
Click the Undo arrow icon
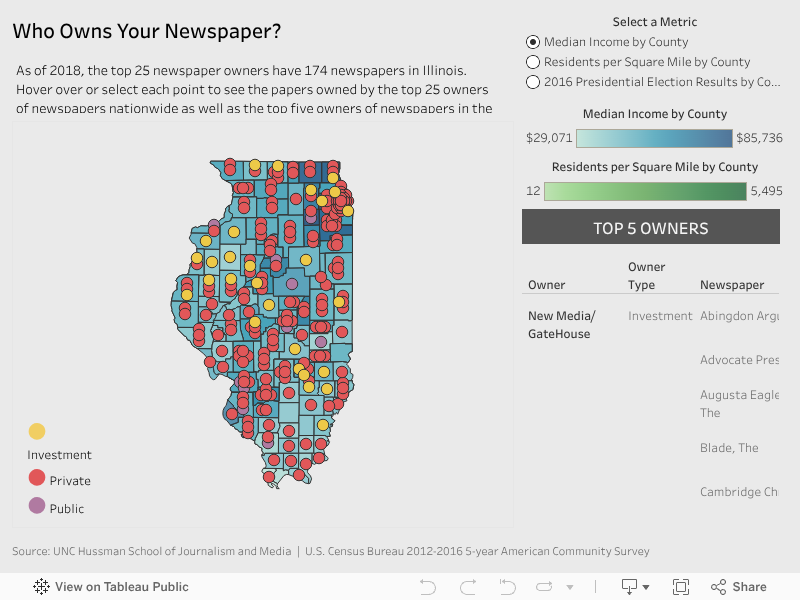pyautogui.click(x=427, y=587)
